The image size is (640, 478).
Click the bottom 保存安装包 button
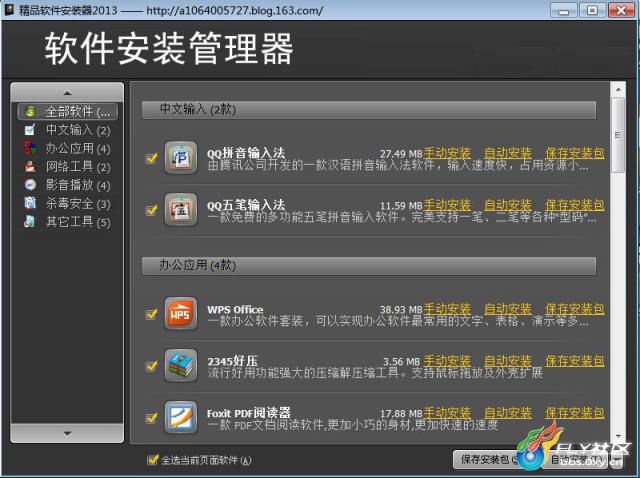pyautogui.click(x=491, y=460)
